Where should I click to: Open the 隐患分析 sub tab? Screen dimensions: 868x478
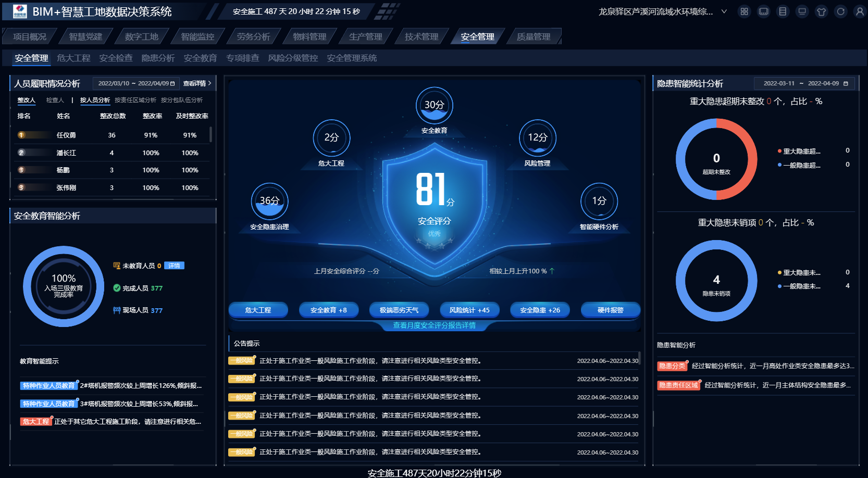[158, 58]
